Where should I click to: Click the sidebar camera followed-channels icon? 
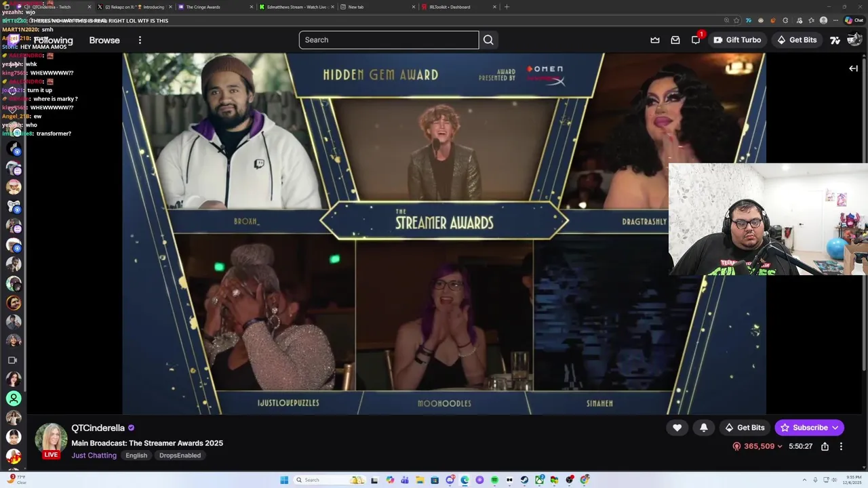pos(13,361)
